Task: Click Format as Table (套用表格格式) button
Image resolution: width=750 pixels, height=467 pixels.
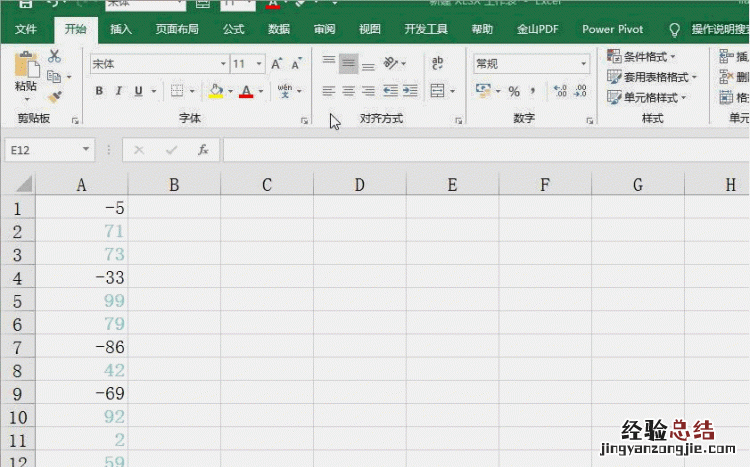Action: 651,77
